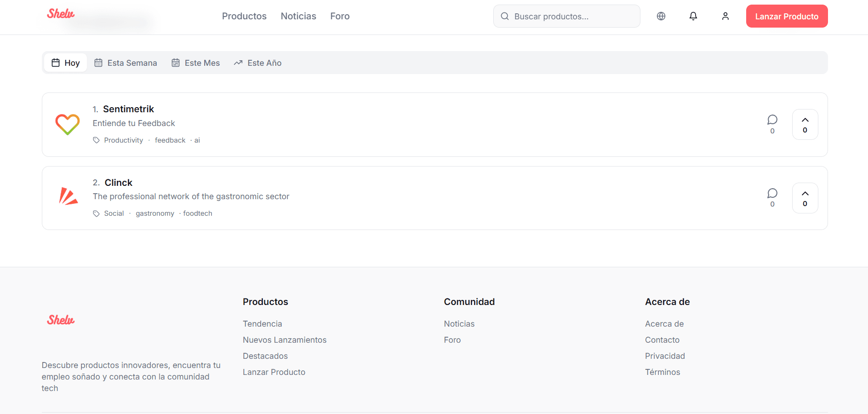Screen dimensions: 868x414
Task: Open Tendencia footer link
Action: (263, 324)
